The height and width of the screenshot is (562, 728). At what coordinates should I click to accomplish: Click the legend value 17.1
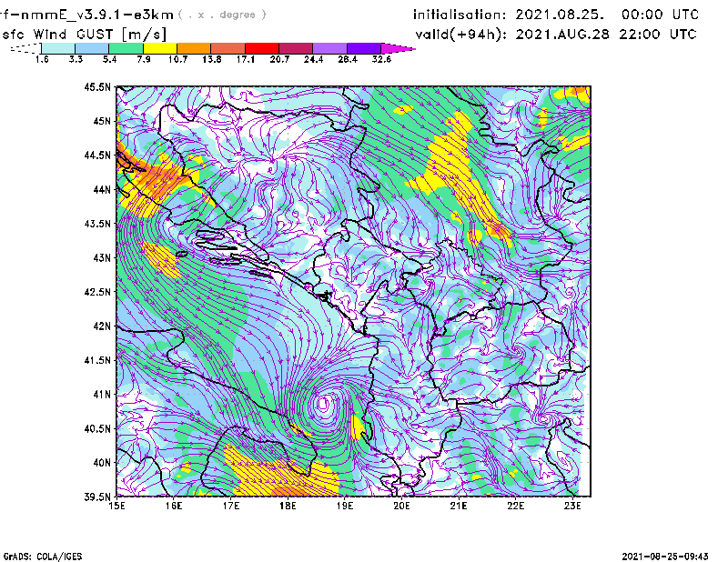pos(246,59)
